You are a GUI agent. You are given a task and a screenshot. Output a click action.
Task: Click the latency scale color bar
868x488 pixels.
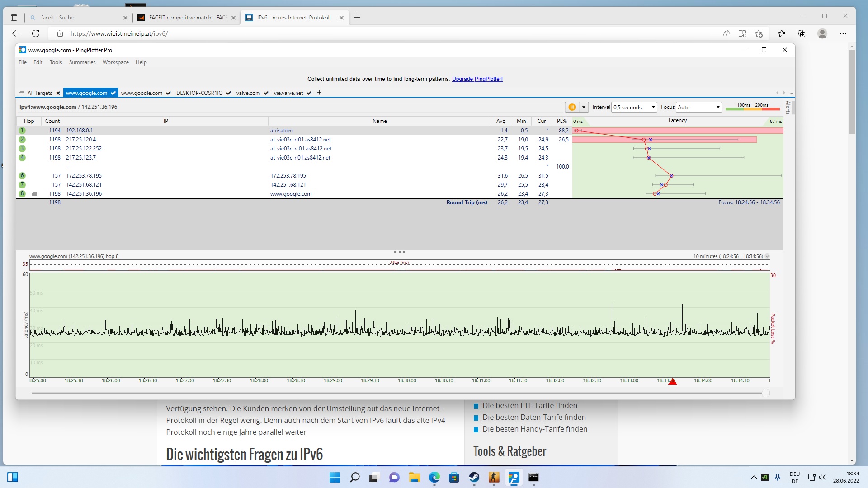point(752,109)
